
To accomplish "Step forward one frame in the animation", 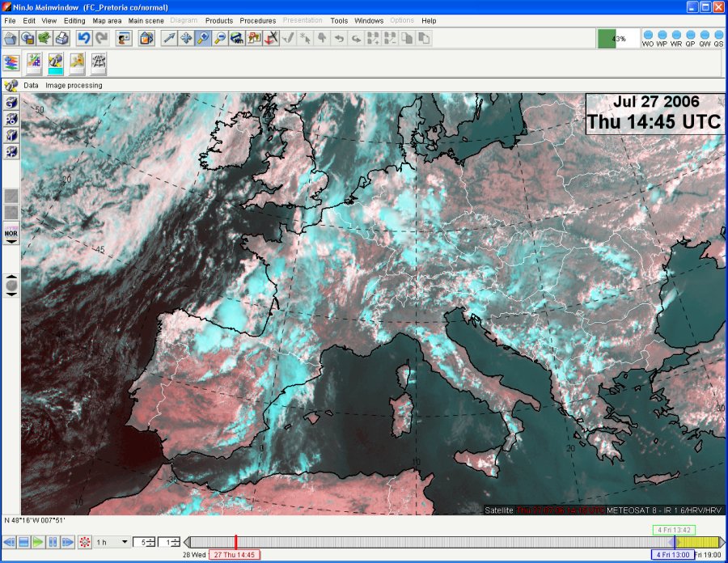I will [67, 542].
